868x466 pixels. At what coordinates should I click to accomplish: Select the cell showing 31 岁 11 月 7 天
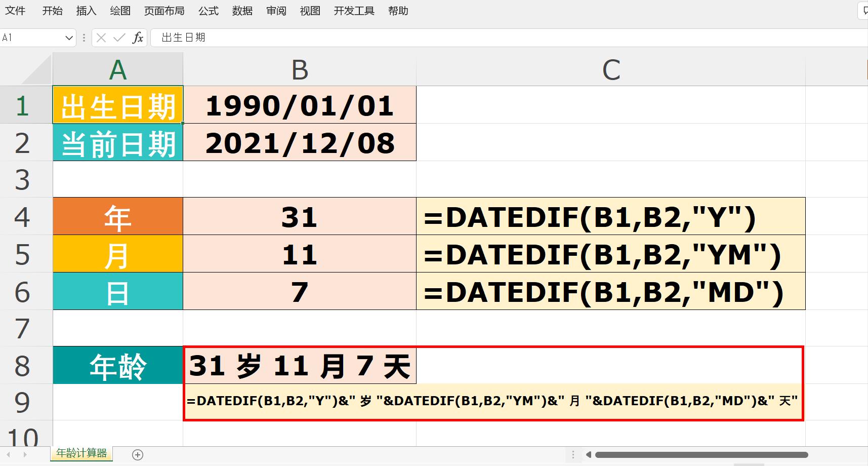pos(299,366)
